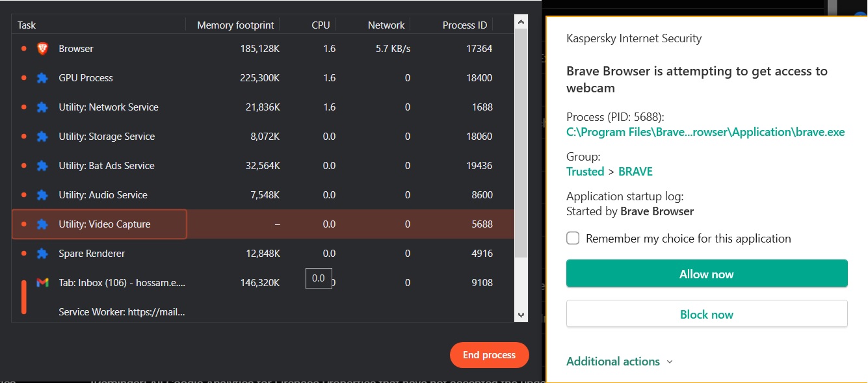Screen dimensions: 868x383
Task: Click the puzzle icon next to GPU Process
Action: (x=42, y=78)
